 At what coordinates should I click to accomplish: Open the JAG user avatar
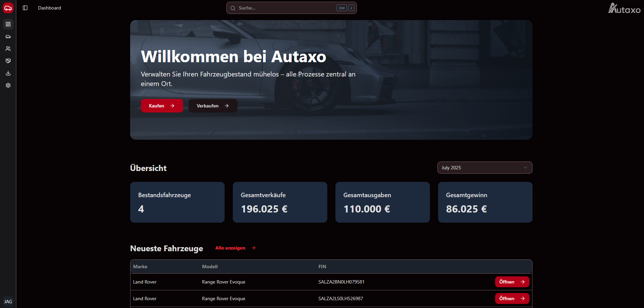(8, 302)
